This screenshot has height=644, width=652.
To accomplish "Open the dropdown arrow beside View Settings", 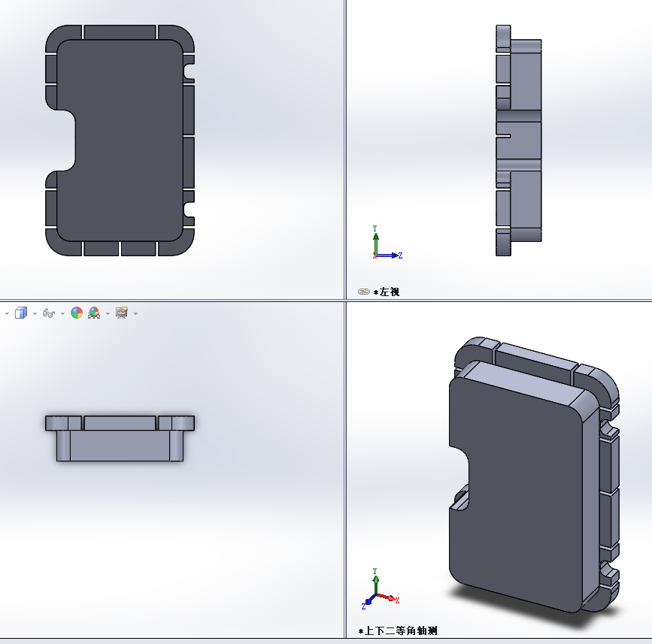I will pos(136,313).
